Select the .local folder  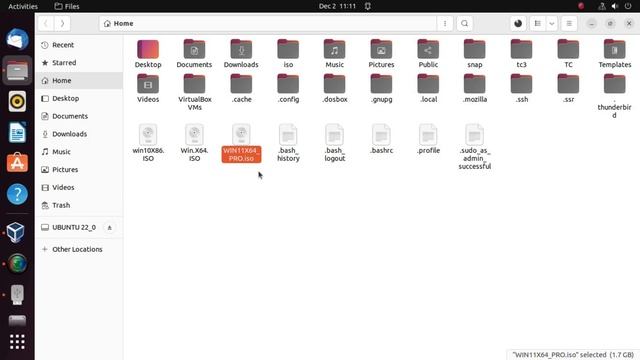click(428, 84)
